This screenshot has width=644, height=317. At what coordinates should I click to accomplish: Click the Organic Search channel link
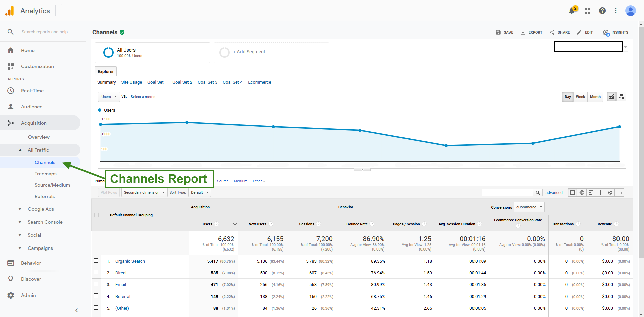coord(130,261)
